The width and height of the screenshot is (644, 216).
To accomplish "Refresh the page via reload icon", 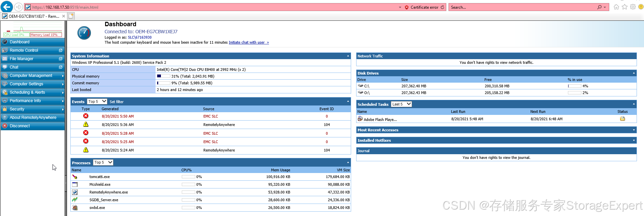I will tap(442, 7).
